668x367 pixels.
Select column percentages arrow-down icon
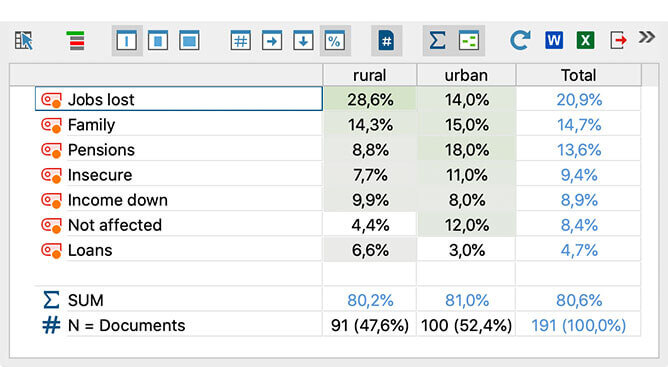coord(303,41)
